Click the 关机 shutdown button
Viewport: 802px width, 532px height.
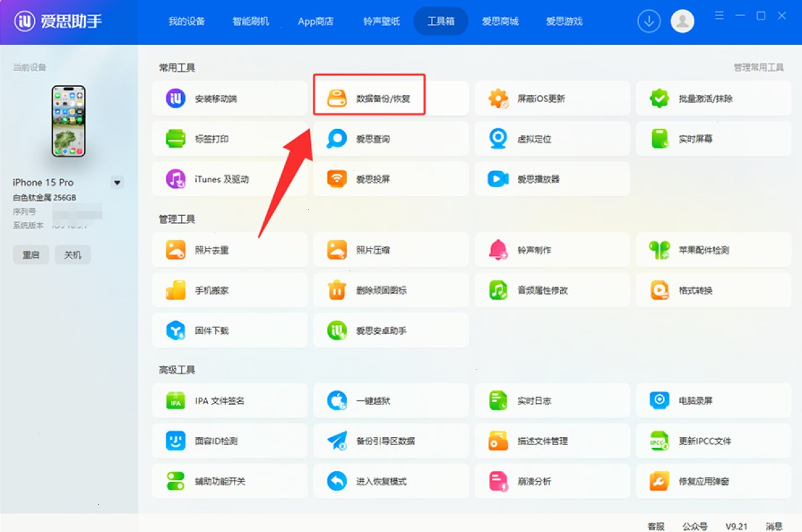coord(73,255)
